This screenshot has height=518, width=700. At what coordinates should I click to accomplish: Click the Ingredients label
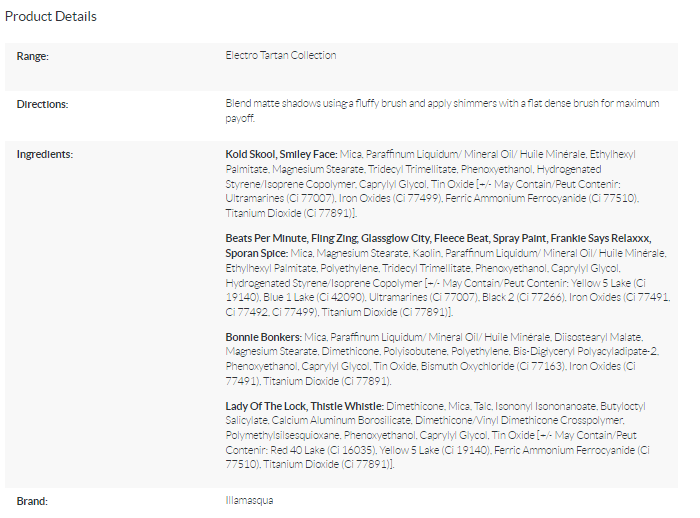click(45, 154)
